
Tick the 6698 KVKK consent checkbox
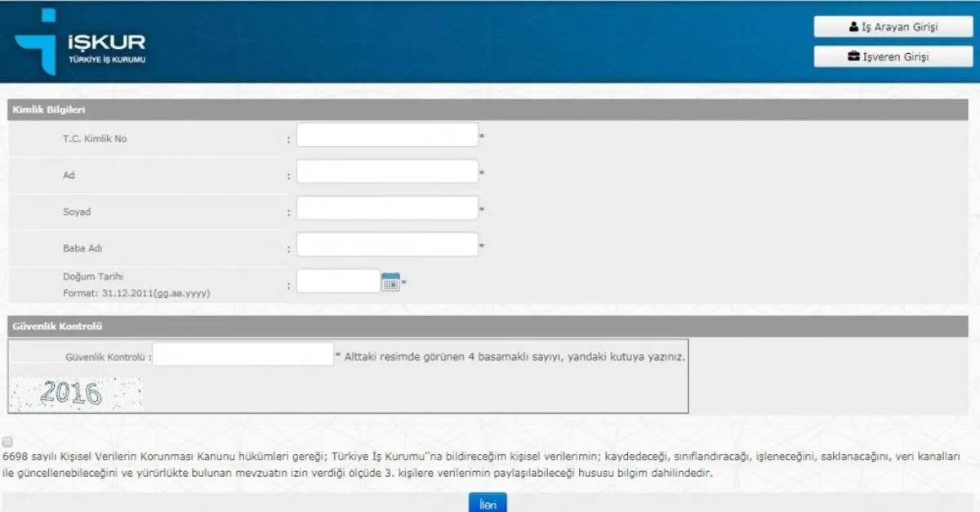point(8,442)
